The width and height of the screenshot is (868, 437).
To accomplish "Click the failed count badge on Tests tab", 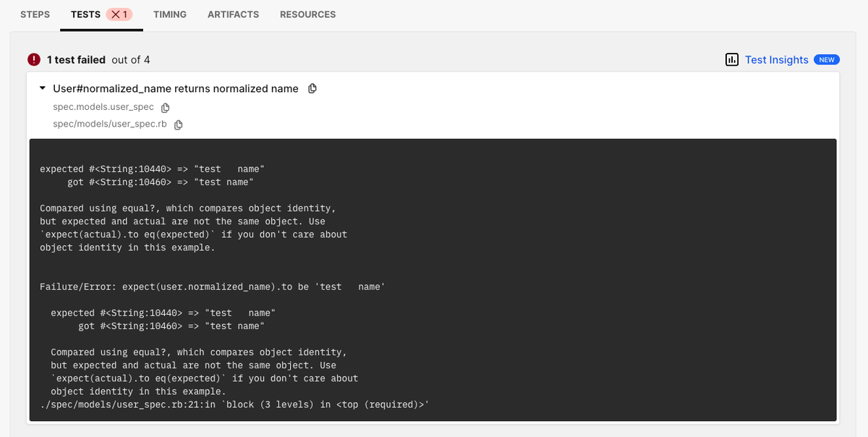I will click(119, 14).
